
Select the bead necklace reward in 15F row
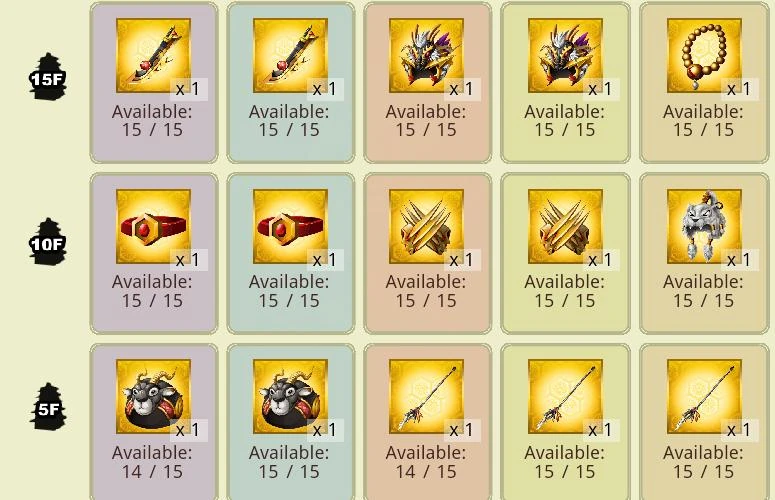704,55
